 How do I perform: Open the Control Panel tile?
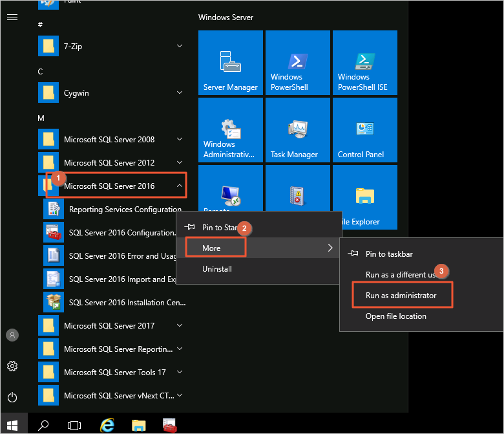click(365, 130)
